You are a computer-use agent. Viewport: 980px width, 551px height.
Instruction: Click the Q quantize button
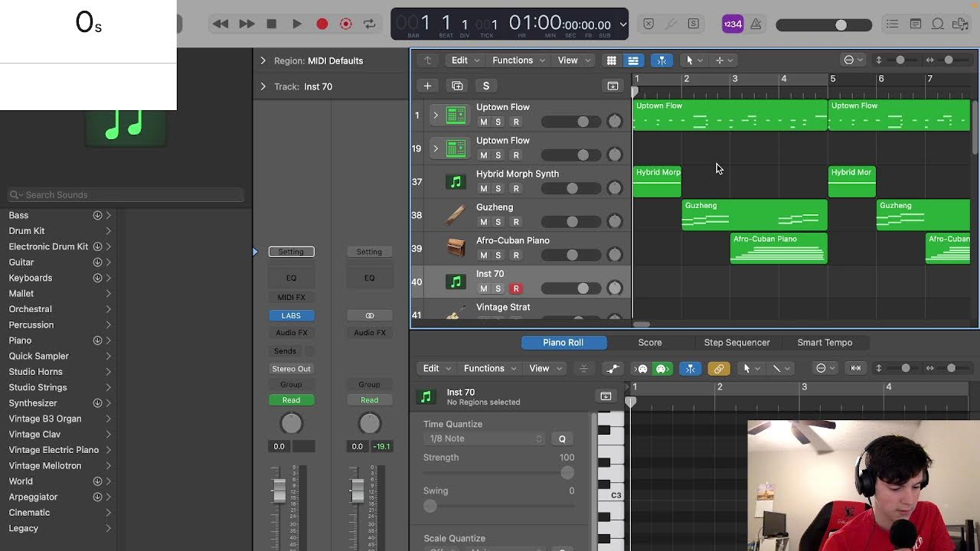pyautogui.click(x=562, y=439)
